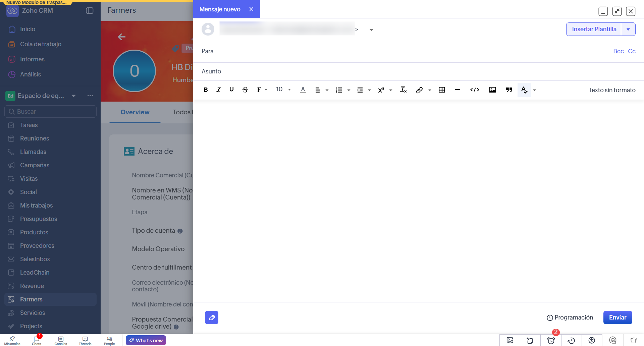The height and width of the screenshot is (346, 644).
Task: Add Cc recipients
Action: (x=632, y=51)
